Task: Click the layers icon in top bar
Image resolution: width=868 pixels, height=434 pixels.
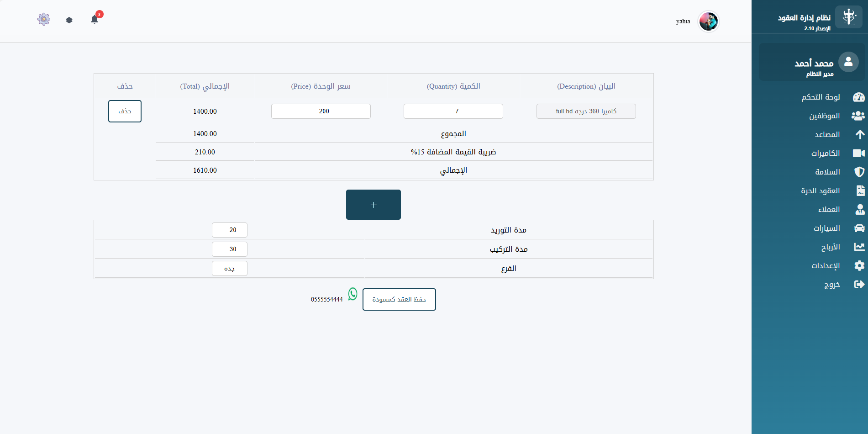Action: pos(69,20)
